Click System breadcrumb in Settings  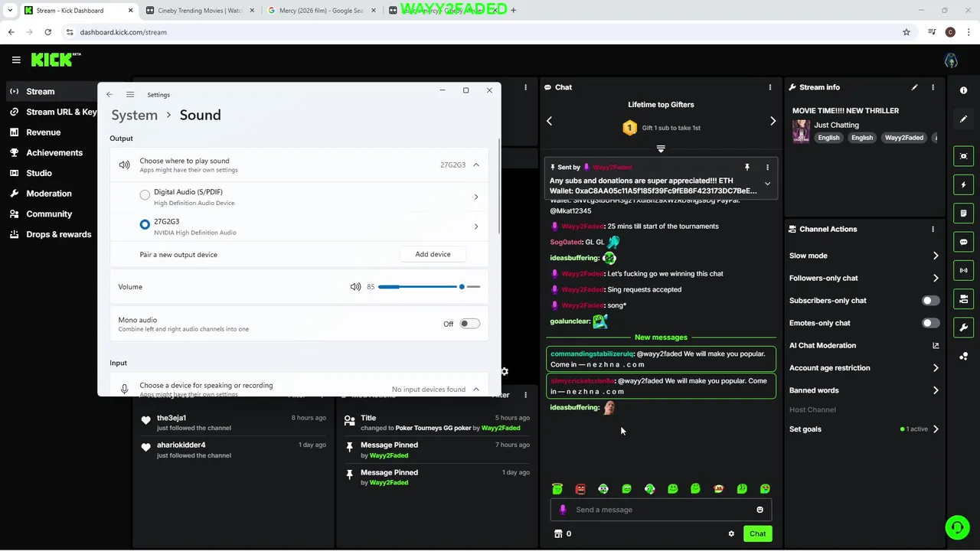[x=134, y=115]
